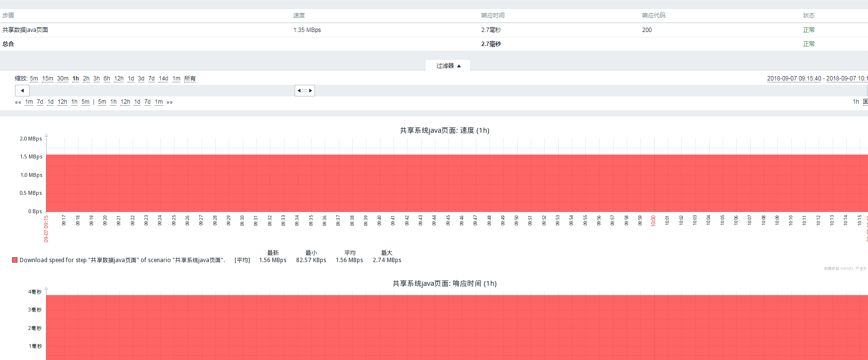Click the 速度 column header
This screenshot has height=360, width=868.
tap(299, 16)
